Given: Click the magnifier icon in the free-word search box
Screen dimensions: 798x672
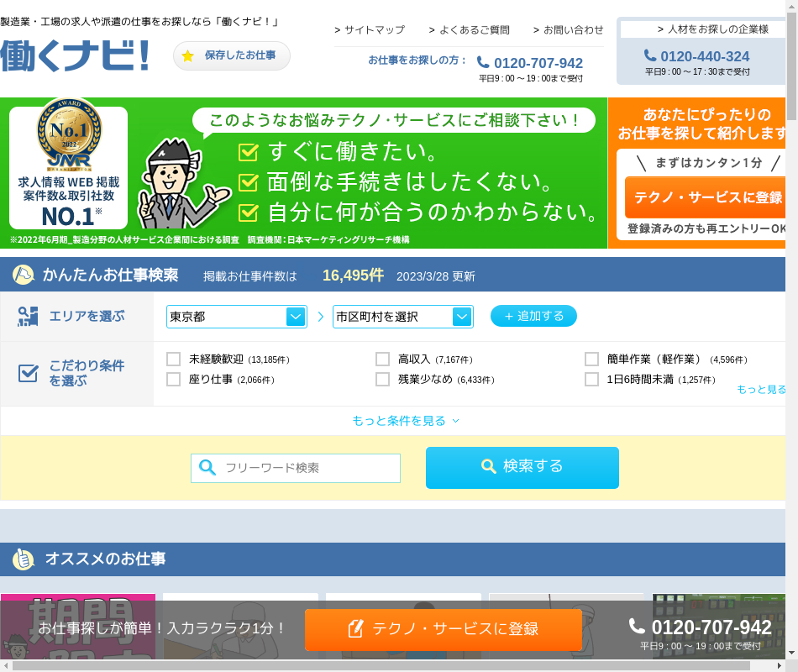Looking at the screenshot, I should pyautogui.click(x=207, y=467).
